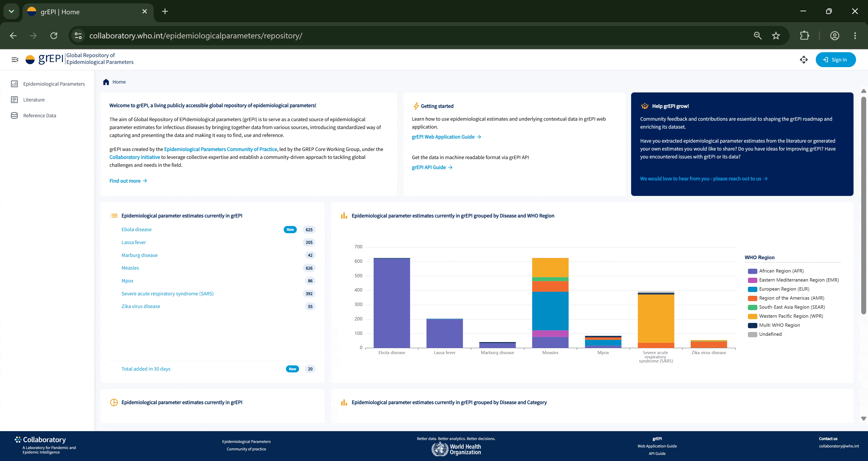
Task: Click the Lassa fever bar in the chart
Action: coord(444,333)
